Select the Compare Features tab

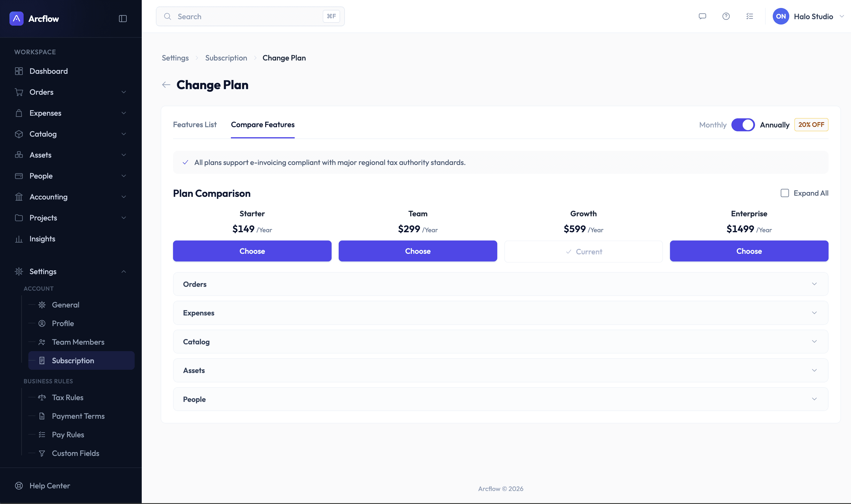tap(263, 125)
